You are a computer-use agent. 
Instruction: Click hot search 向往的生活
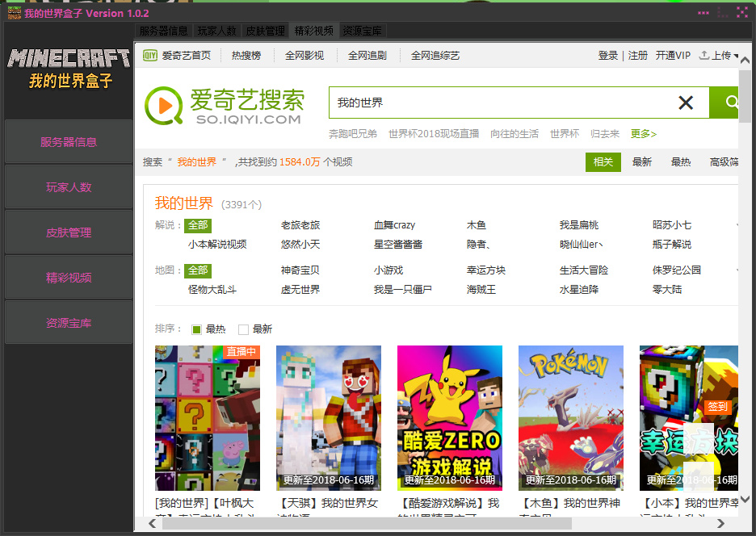[514, 133]
